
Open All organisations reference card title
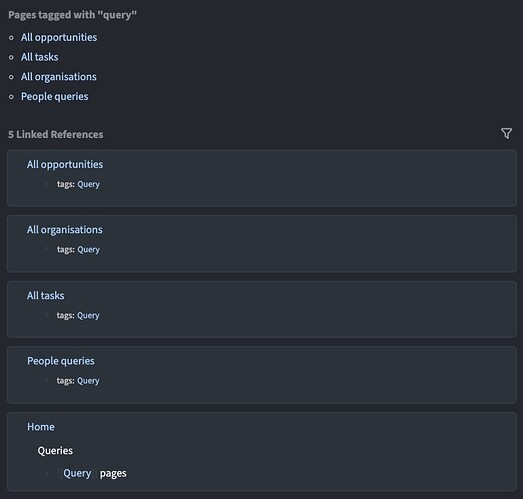[65, 230]
